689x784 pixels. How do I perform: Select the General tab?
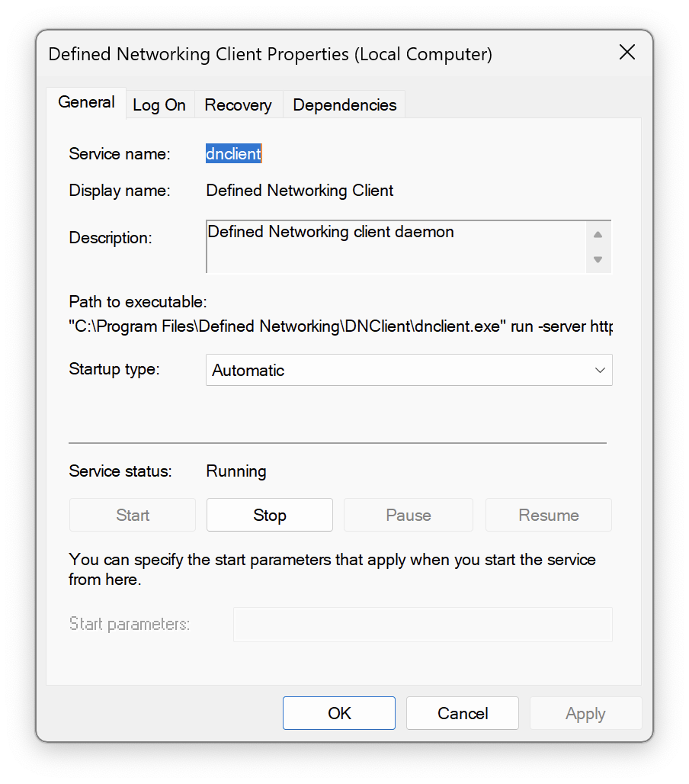86,101
